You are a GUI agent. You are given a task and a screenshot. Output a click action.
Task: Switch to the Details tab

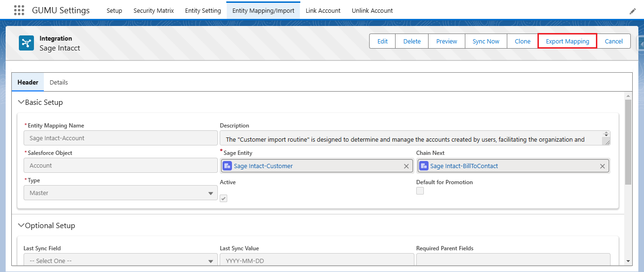pos(59,82)
